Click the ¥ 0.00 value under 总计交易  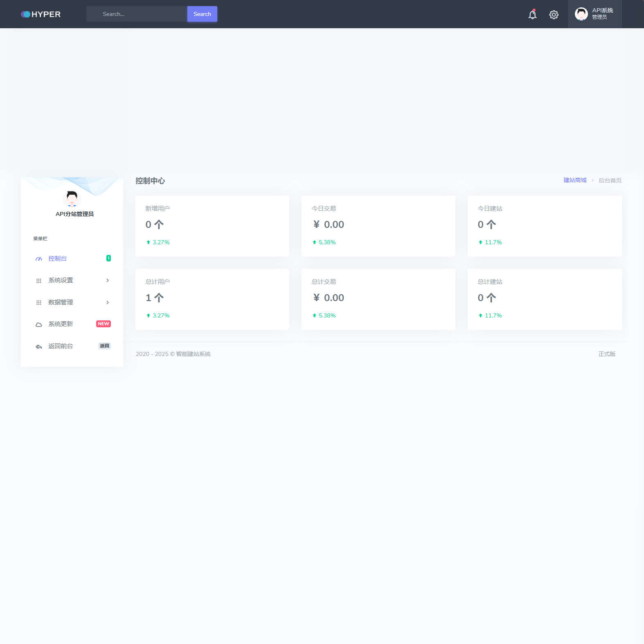point(329,298)
